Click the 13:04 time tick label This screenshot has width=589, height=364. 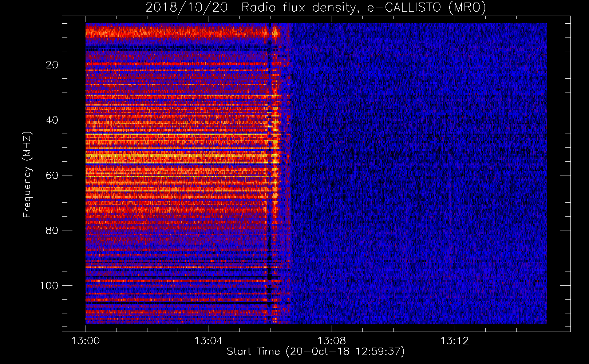click(208, 341)
